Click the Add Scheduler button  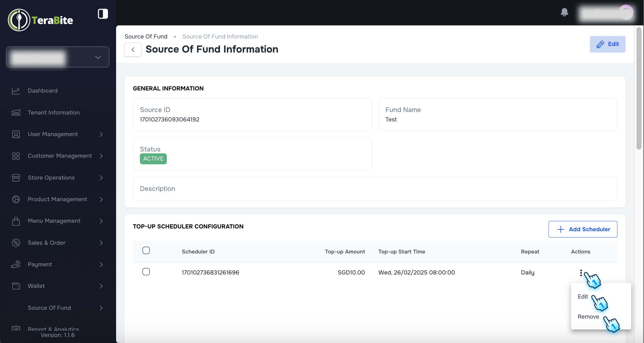[x=583, y=229]
